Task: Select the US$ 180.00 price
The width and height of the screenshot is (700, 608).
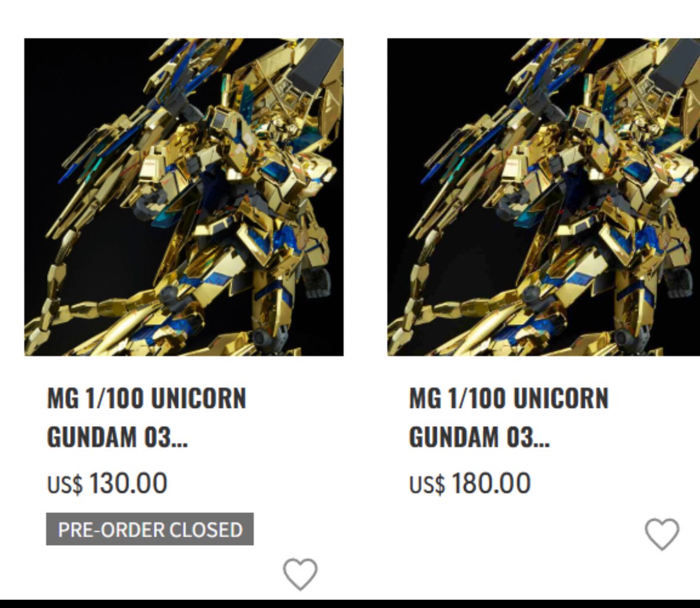Action: [470, 483]
